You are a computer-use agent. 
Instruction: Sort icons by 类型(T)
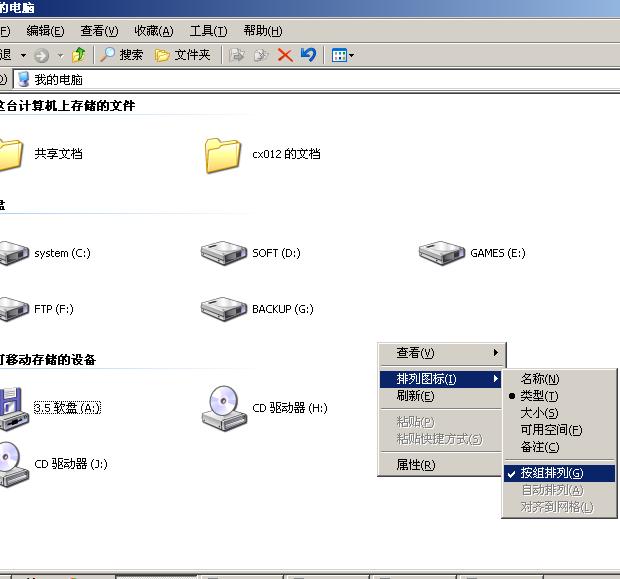pyautogui.click(x=559, y=396)
